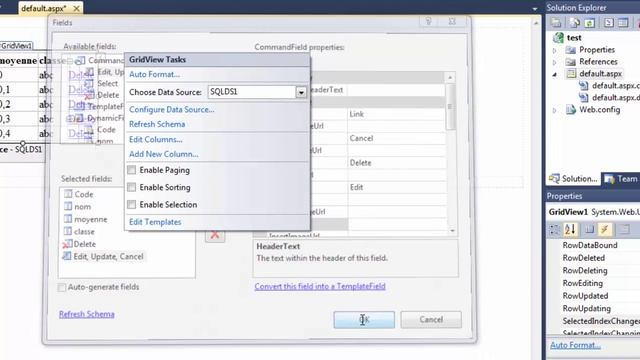
Task: Expand References node in Solution Explorer
Action: coord(555,62)
